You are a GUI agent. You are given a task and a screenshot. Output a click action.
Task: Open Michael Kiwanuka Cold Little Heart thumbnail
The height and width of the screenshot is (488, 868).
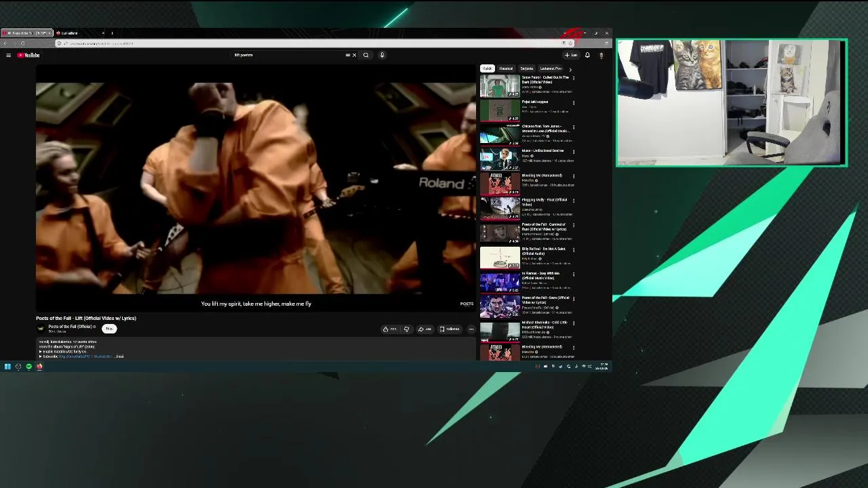[x=500, y=330]
